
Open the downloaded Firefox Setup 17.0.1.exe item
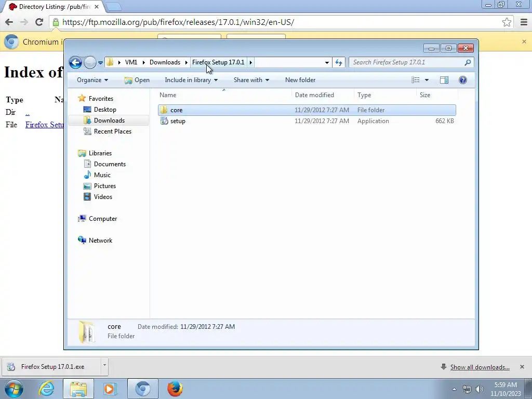(x=51, y=367)
